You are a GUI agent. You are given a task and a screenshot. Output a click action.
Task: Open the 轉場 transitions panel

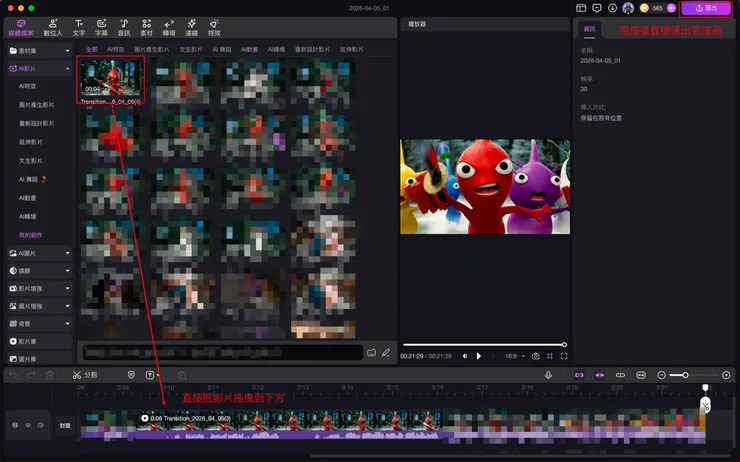168,26
